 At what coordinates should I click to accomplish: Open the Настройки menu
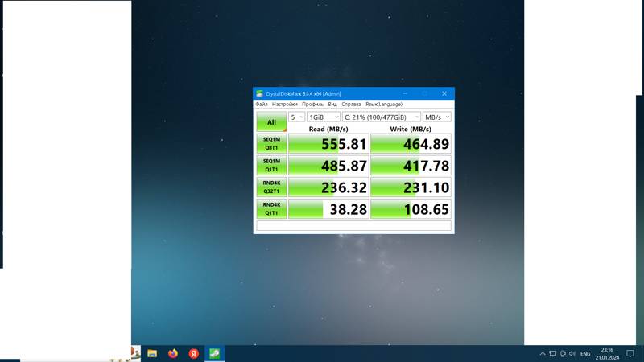coord(285,105)
